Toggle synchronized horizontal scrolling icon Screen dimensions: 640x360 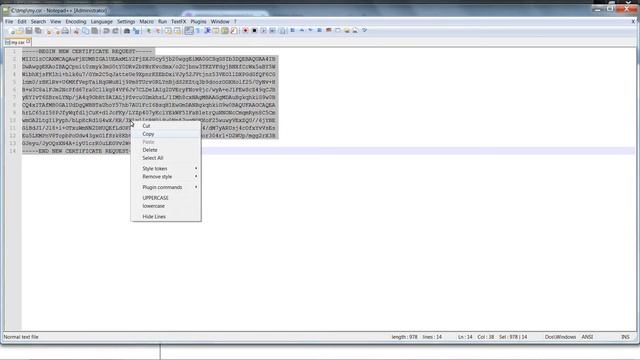[178, 31]
